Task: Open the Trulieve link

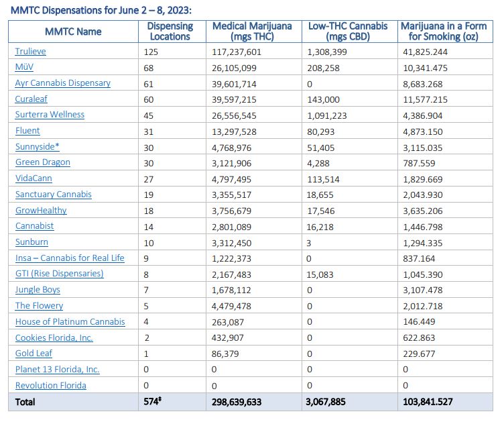Action: (31, 52)
